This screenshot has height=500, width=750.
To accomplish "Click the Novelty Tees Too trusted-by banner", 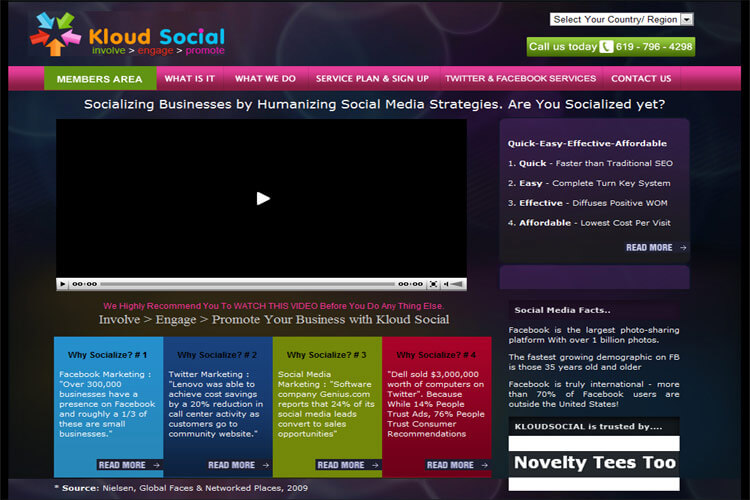I will (x=594, y=463).
